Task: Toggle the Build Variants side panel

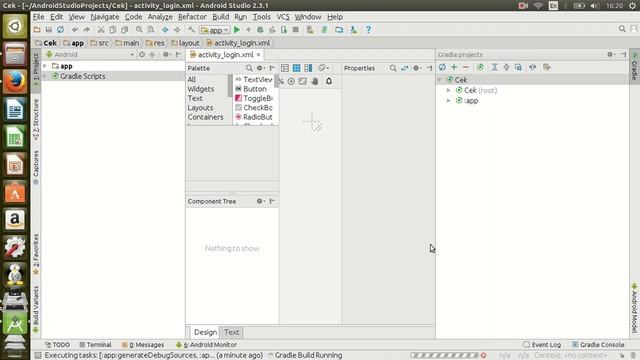Action: click(36, 309)
